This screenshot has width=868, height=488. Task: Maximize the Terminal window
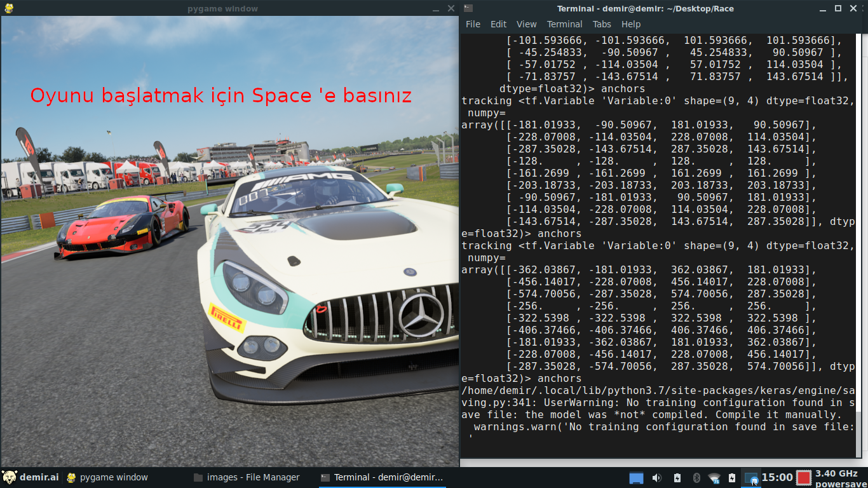pyautogui.click(x=838, y=8)
